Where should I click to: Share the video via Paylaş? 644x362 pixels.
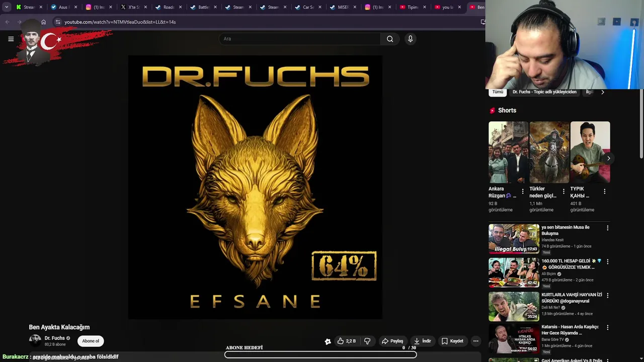(x=392, y=341)
